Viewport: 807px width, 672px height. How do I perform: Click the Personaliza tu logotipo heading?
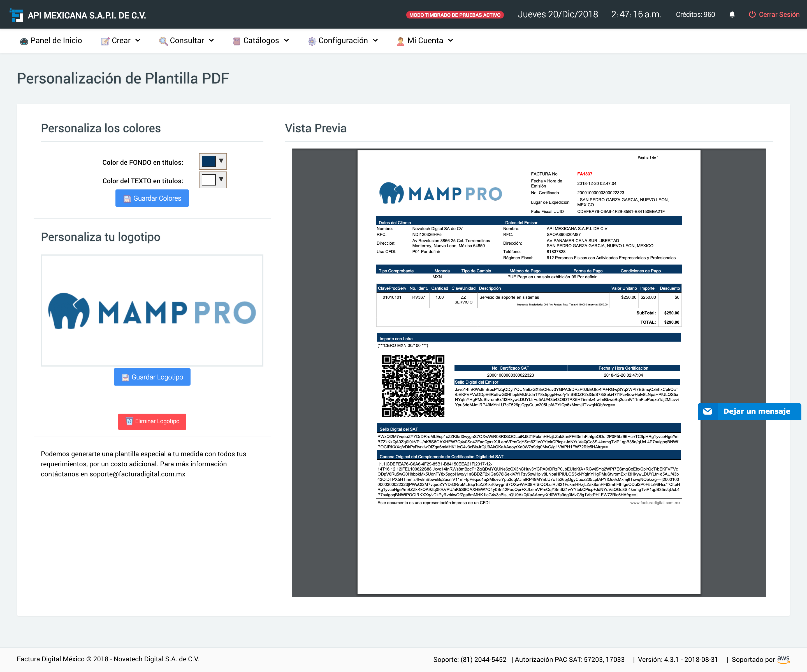click(101, 237)
